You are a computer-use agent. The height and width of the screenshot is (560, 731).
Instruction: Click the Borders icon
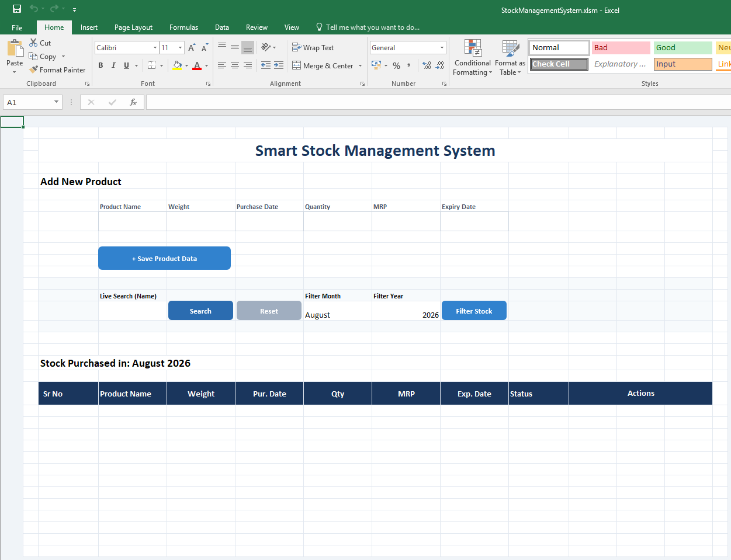[152, 65]
